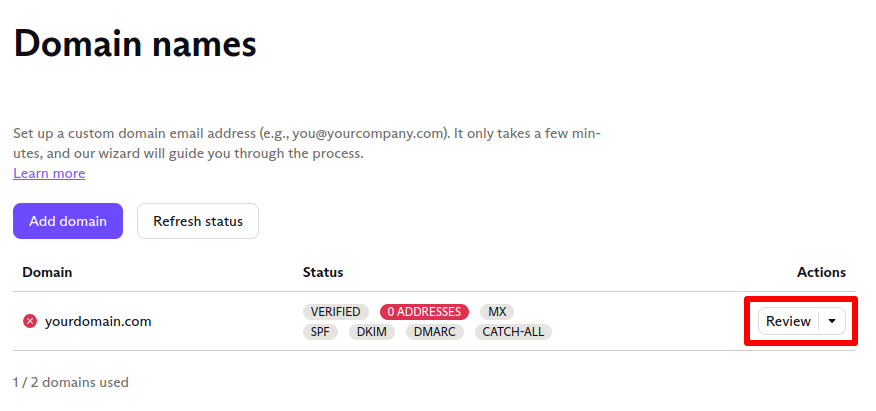
Task: Click the Domain column header
Action: pos(47,273)
